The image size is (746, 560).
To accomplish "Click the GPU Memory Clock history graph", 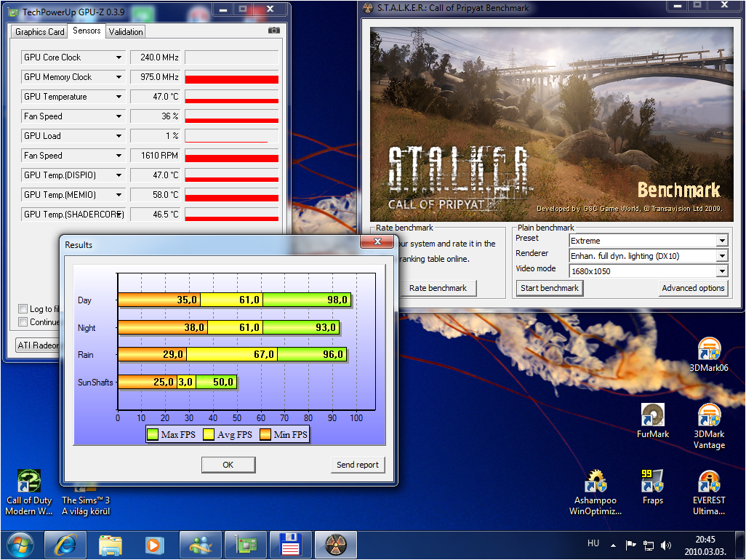I will 232,76.
